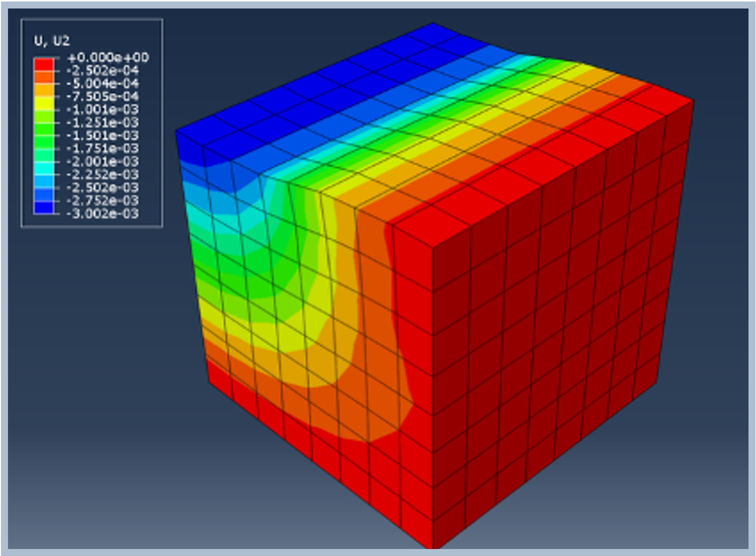Screen dimensions: 756x556
Task: Click the +0.000e+00 legend value
Action: 107,57
